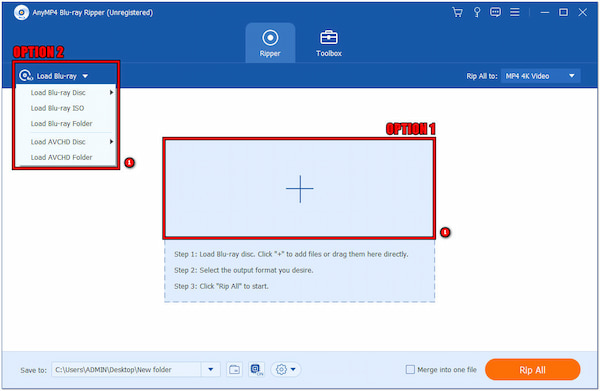Viewport: 600px width, 391px height.
Task: Click the key register icon
Action: [477, 12]
